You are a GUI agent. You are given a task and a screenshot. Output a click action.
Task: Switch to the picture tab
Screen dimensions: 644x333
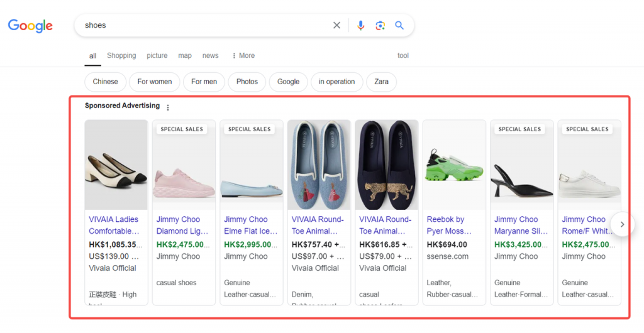[157, 55]
